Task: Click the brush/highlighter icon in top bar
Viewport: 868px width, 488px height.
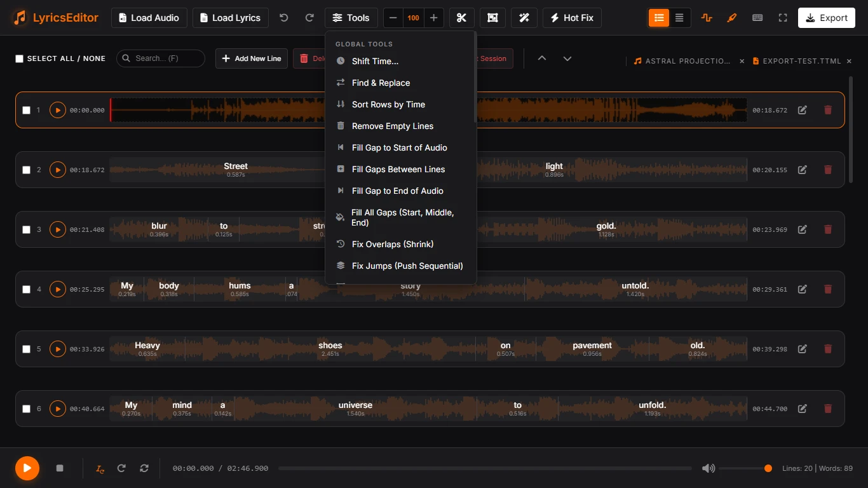Action: [732, 18]
